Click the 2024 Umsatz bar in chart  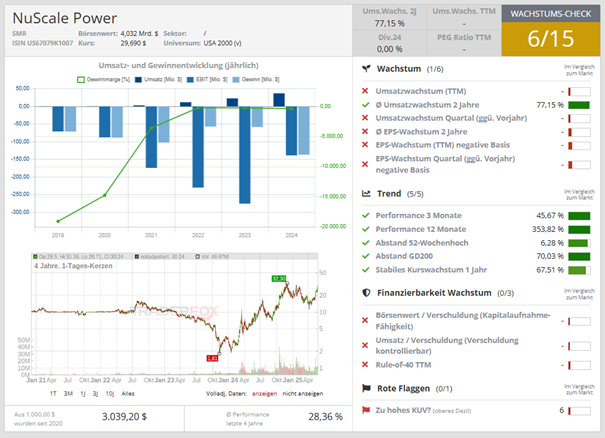tap(279, 100)
